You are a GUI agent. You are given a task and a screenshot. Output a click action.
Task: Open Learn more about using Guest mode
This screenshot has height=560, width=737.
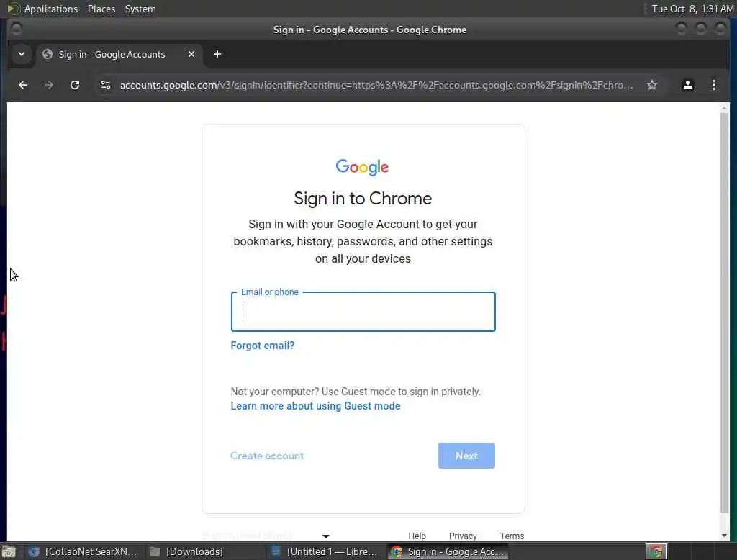(315, 406)
